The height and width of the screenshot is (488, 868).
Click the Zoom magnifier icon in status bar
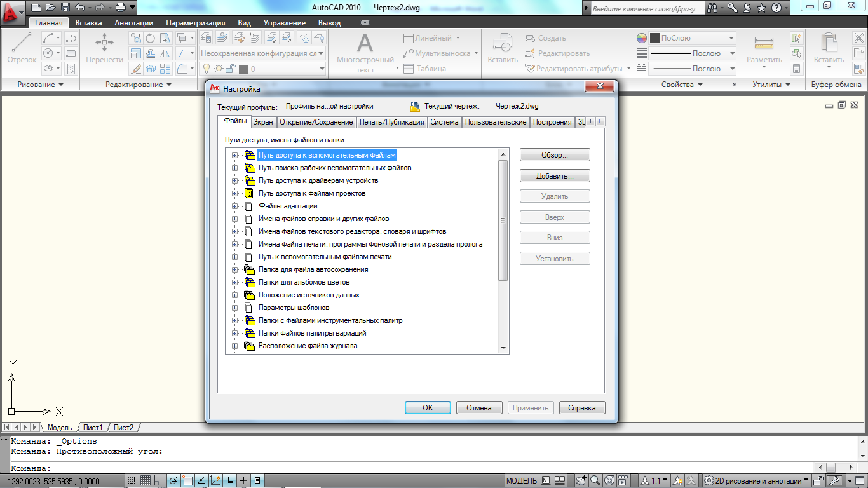[595, 481]
